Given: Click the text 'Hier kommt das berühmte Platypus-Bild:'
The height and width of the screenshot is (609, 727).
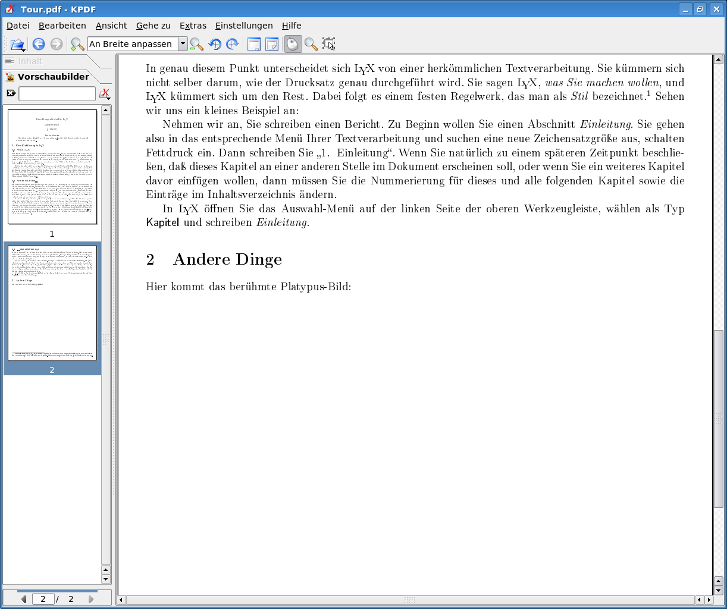Looking at the screenshot, I should coord(249,286).
